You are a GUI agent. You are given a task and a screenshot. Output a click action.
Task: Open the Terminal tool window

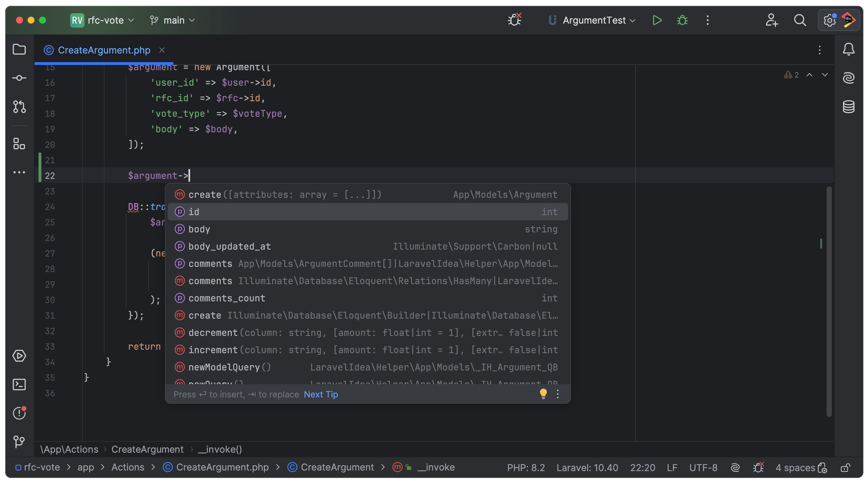coord(19,385)
